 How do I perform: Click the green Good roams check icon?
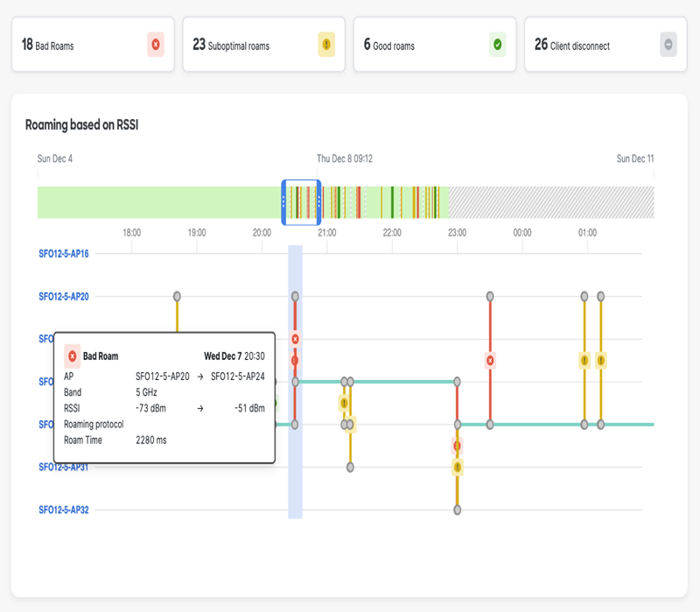tap(497, 45)
